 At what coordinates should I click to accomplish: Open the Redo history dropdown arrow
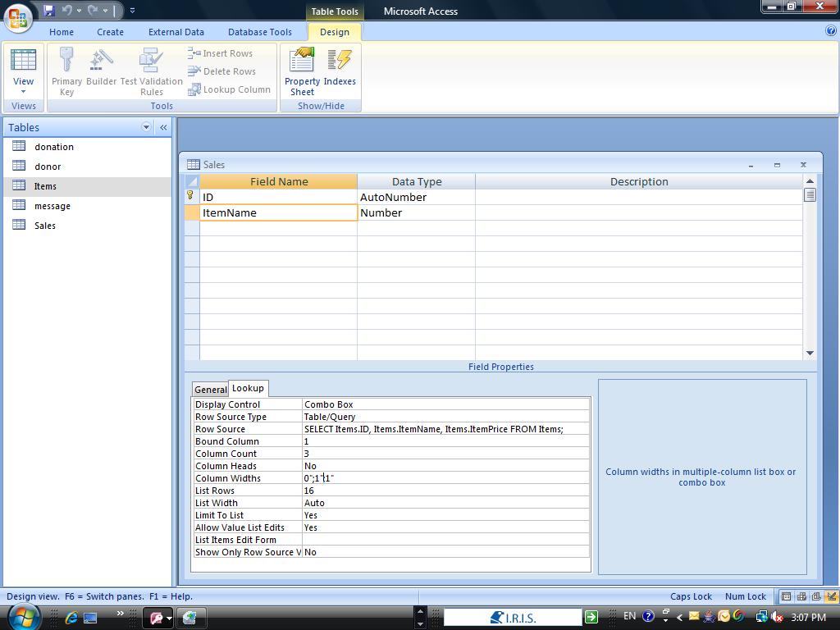[105, 10]
